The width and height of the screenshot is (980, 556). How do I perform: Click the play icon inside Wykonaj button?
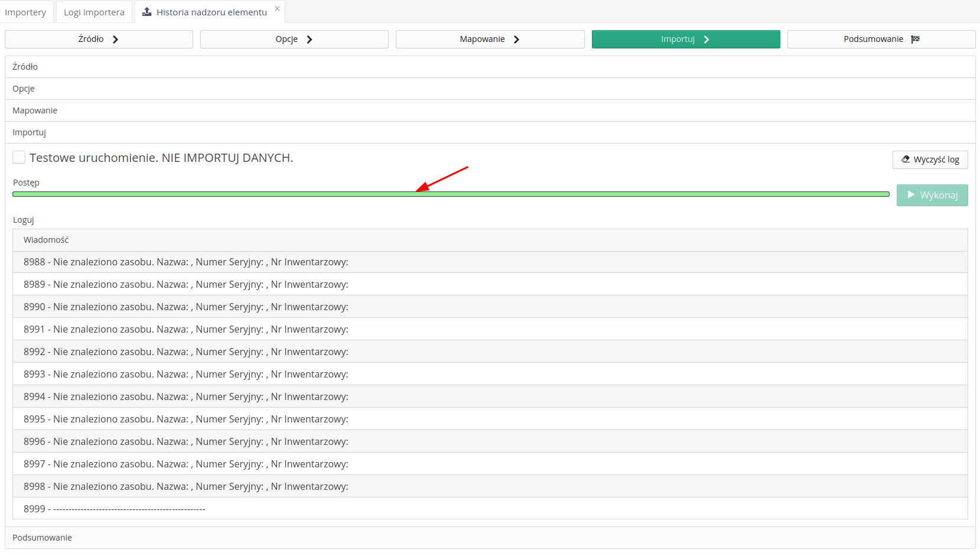click(911, 194)
